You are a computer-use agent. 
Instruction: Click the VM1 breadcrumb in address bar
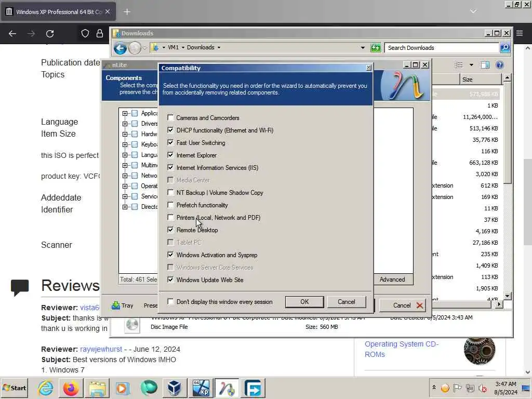point(173,47)
